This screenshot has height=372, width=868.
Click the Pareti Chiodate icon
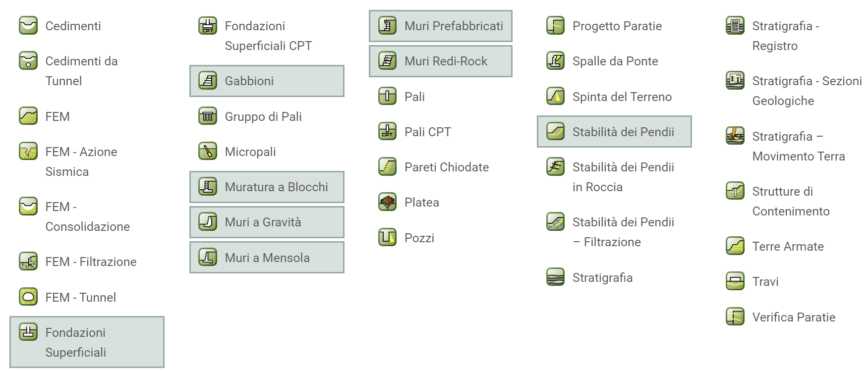(x=387, y=166)
